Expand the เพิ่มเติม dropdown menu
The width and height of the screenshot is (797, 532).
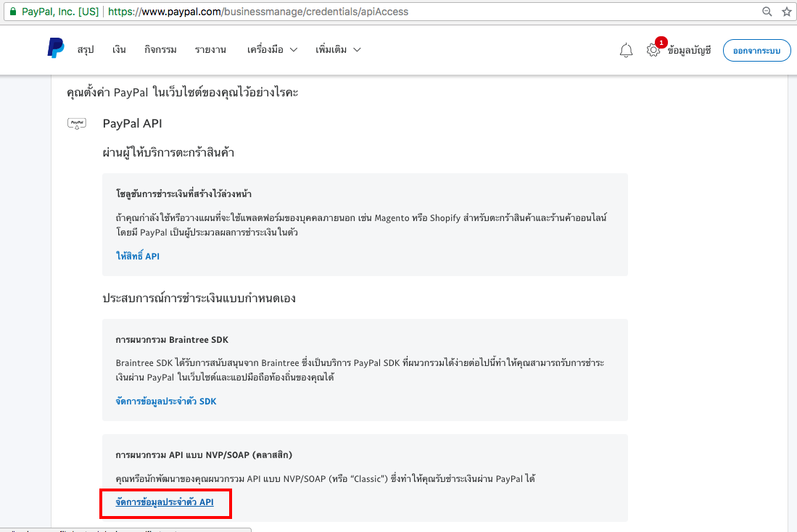coord(338,49)
